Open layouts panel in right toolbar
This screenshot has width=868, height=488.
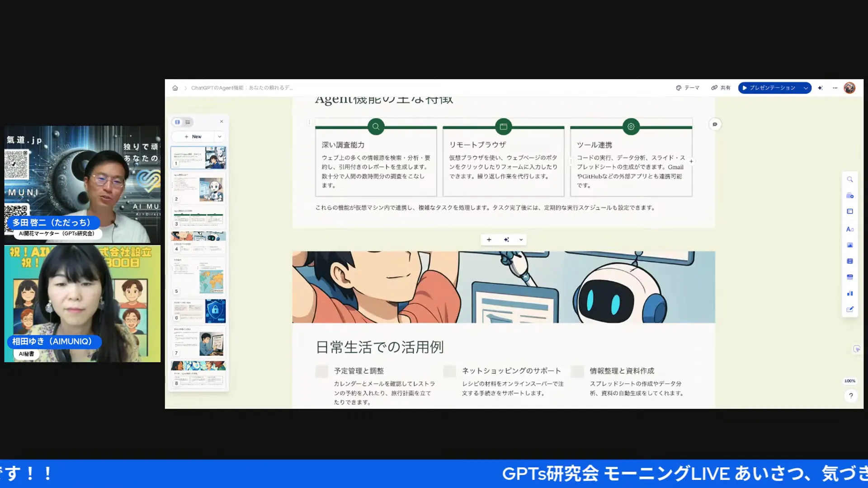[x=850, y=211]
